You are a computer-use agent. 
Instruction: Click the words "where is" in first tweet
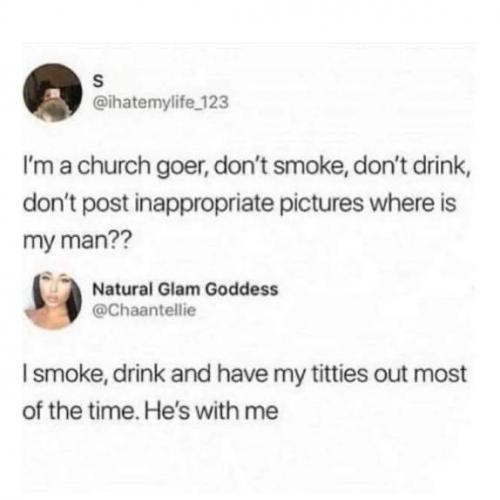pyautogui.click(x=414, y=203)
